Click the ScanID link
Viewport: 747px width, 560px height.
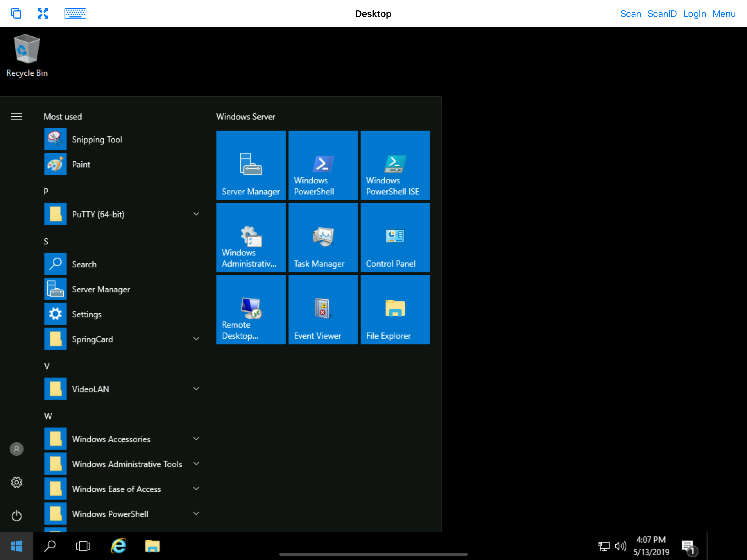[x=662, y=14]
